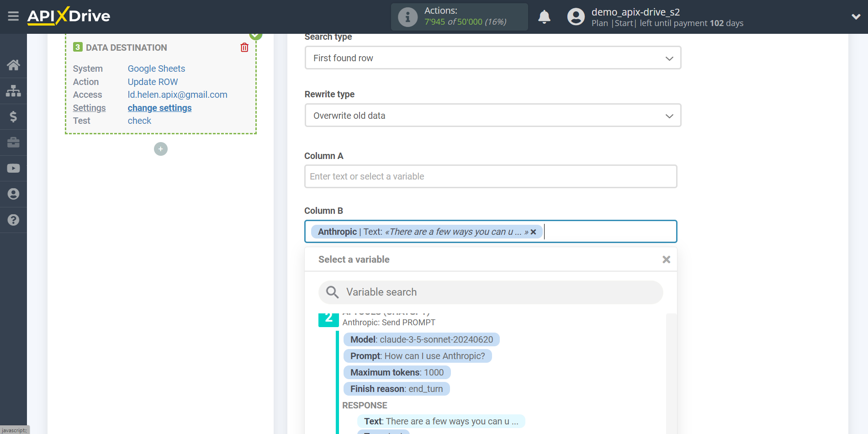Select the response Text variable
The height and width of the screenshot is (434, 868).
pos(441,421)
